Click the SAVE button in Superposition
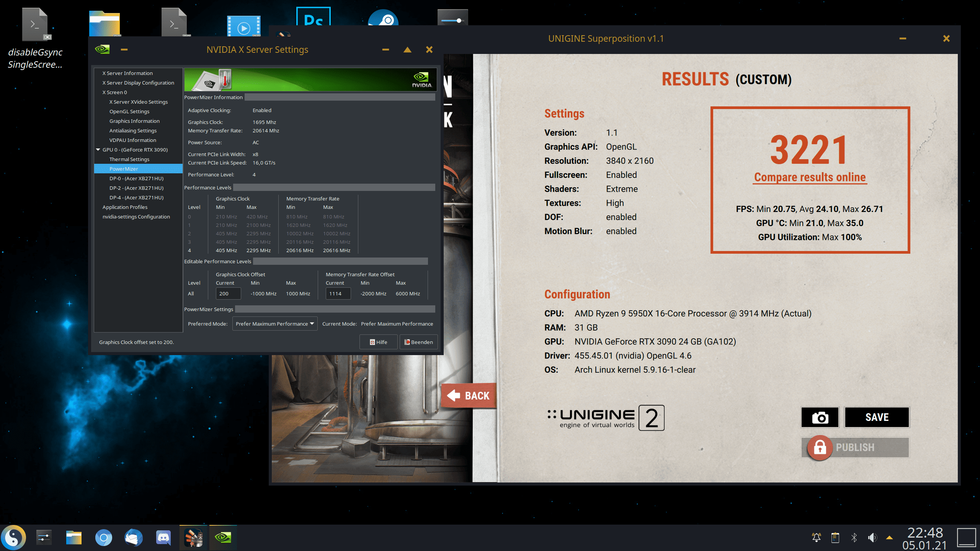The height and width of the screenshot is (551, 980). (877, 417)
